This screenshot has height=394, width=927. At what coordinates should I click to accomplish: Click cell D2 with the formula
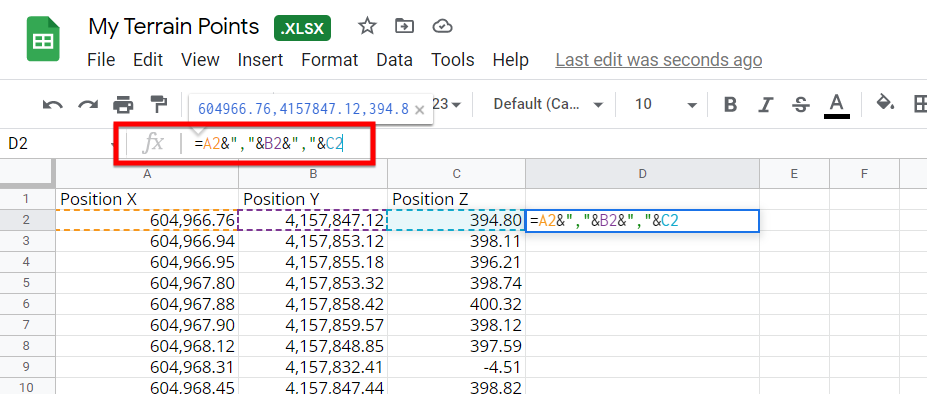[x=642, y=221]
